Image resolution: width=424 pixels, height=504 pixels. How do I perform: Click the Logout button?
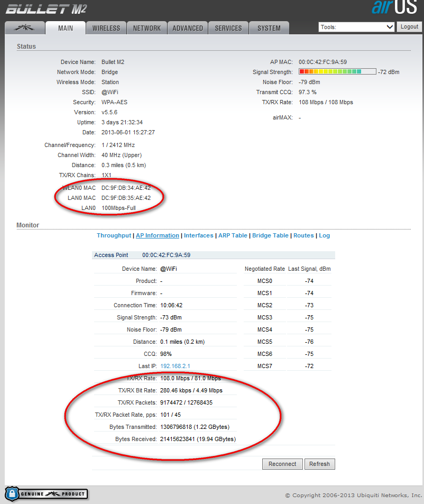click(x=409, y=26)
